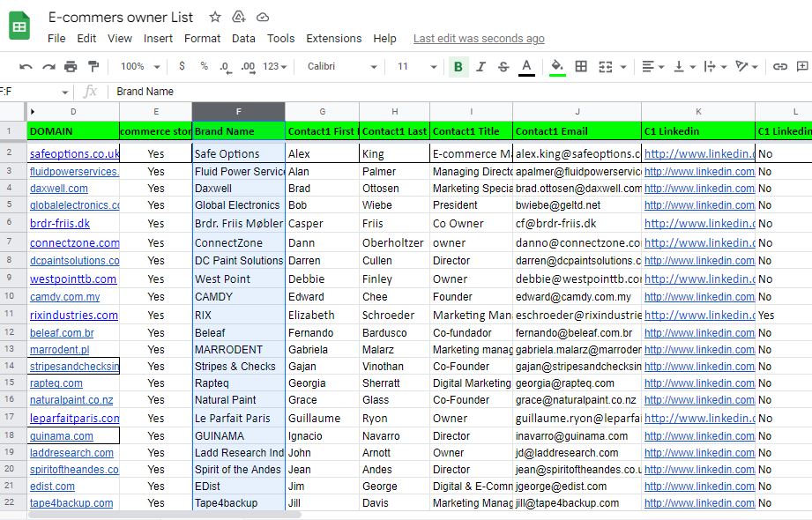This screenshot has height=520, width=812.
Task: Select the Contact1 Email header cell
Action: [577, 131]
